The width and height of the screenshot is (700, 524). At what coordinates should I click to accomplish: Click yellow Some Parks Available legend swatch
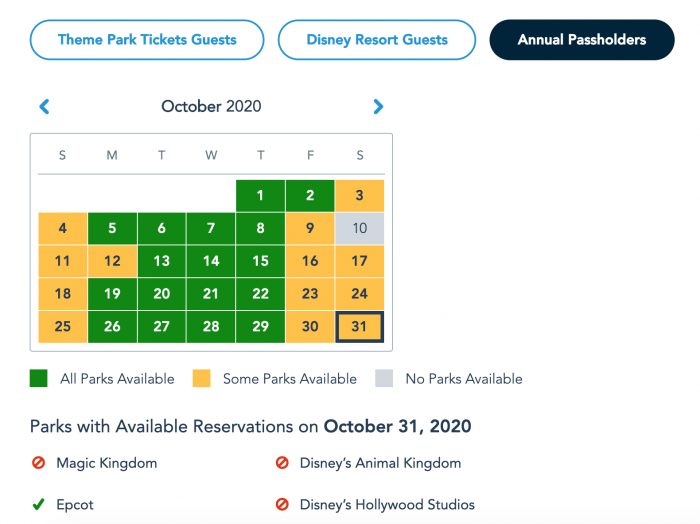pyautogui.click(x=201, y=378)
